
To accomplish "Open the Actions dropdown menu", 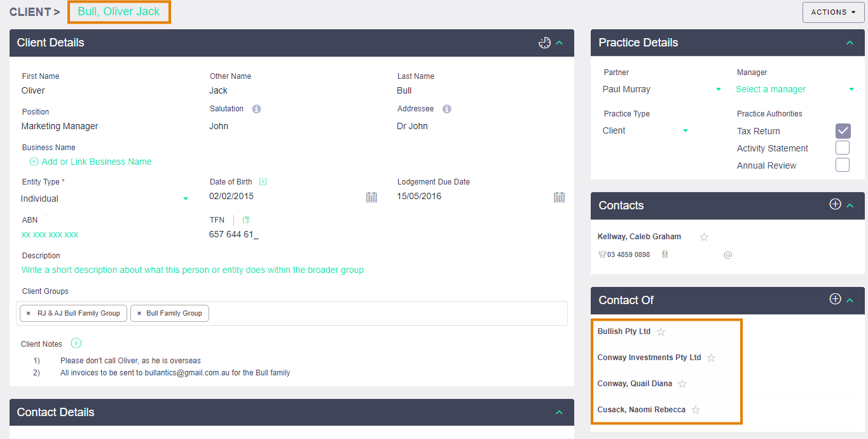I will [833, 12].
